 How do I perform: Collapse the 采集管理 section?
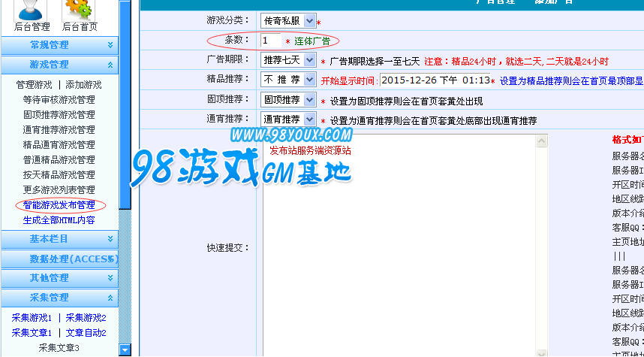(x=59, y=298)
